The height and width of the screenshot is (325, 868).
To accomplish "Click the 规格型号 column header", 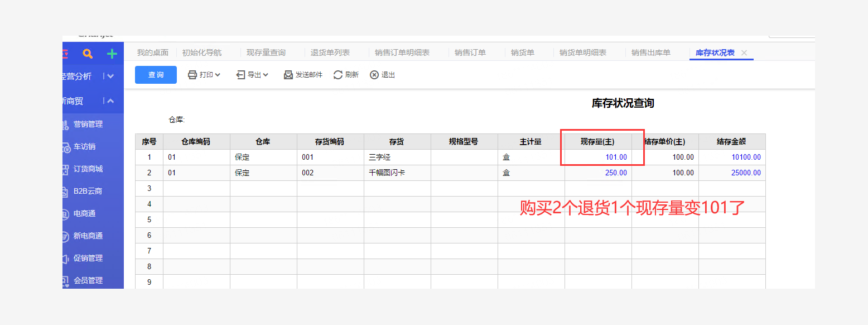I will tap(464, 142).
